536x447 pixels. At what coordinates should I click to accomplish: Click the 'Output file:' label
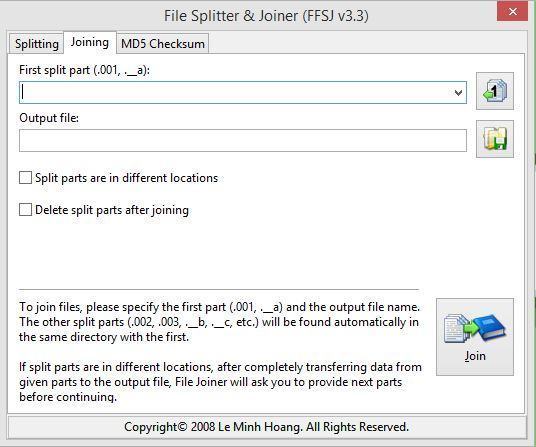tap(49, 118)
